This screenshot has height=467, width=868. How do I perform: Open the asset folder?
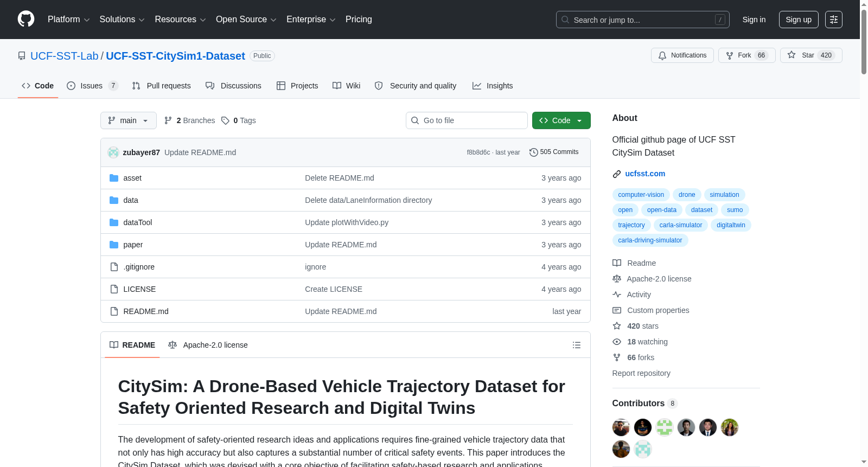132,178
